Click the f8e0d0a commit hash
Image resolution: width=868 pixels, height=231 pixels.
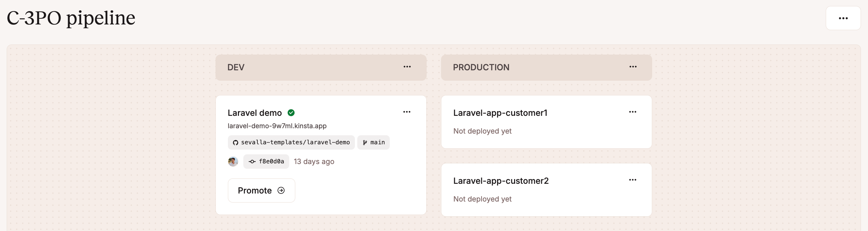tap(271, 162)
